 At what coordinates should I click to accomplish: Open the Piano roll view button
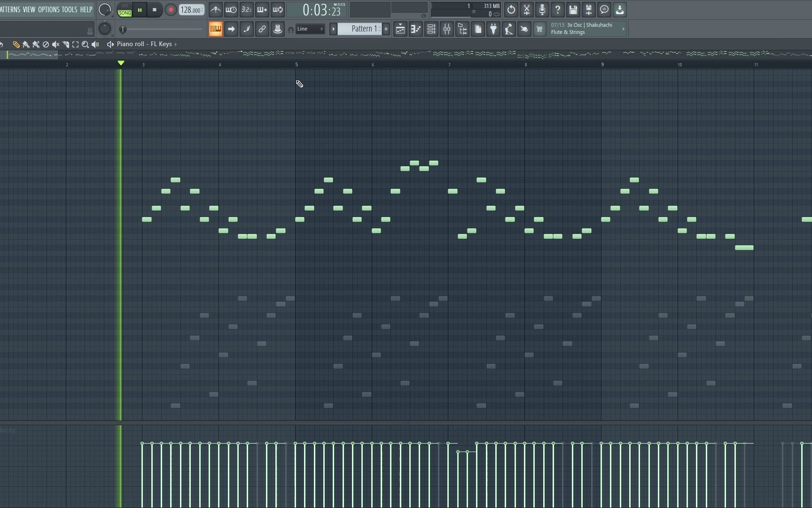(x=416, y=29)
